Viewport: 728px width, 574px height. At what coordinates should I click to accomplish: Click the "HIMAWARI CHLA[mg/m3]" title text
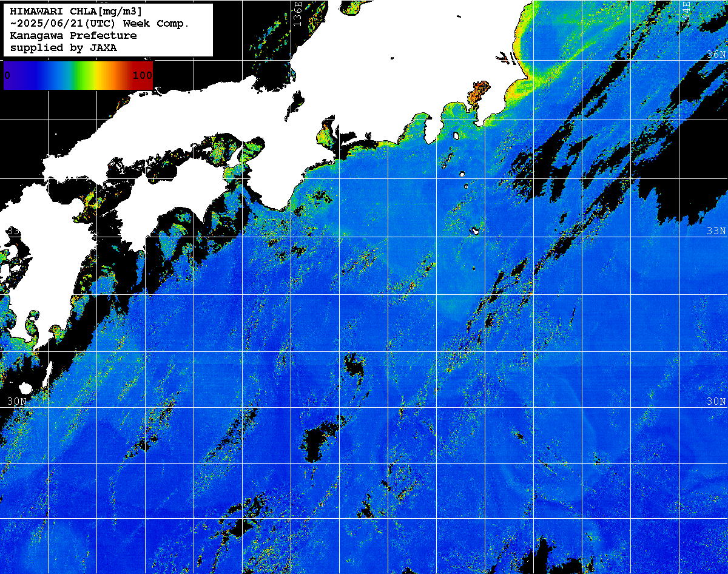pos(76,12)
